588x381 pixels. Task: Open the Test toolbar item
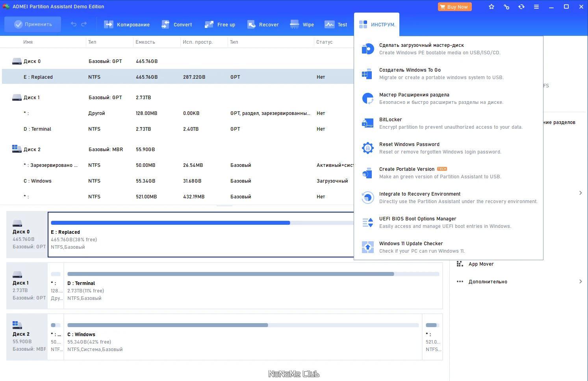tap(336, 24)
